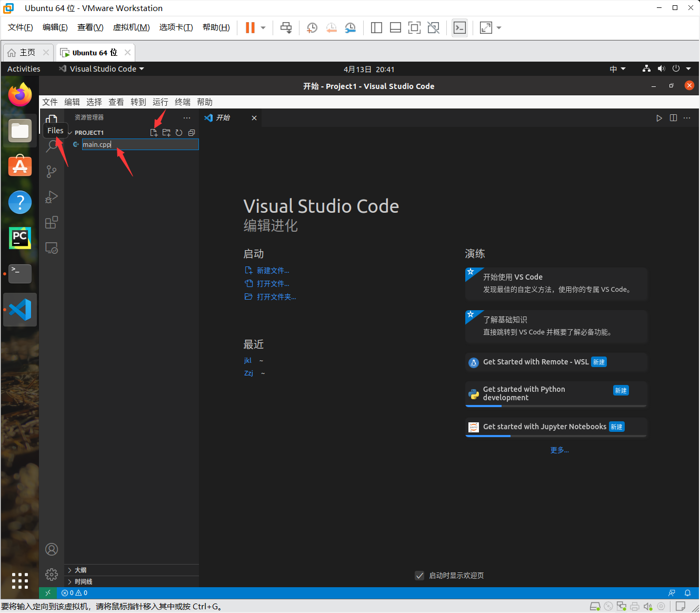The width and height of the screenshot is (700, 613).
Task: Open the Source Control view
Action: [52, 172]
